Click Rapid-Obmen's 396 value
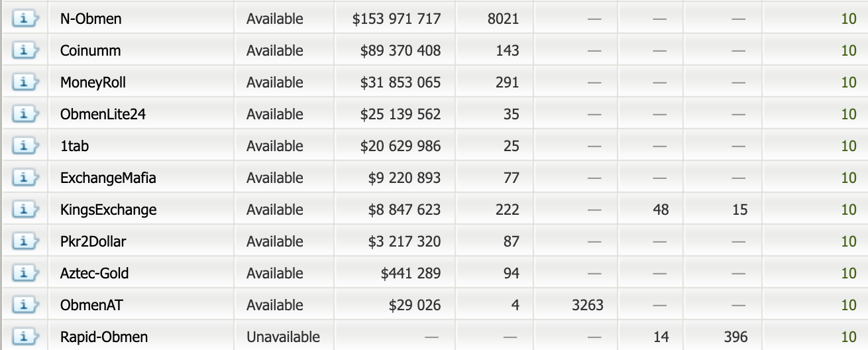 [x=735, y=337]
